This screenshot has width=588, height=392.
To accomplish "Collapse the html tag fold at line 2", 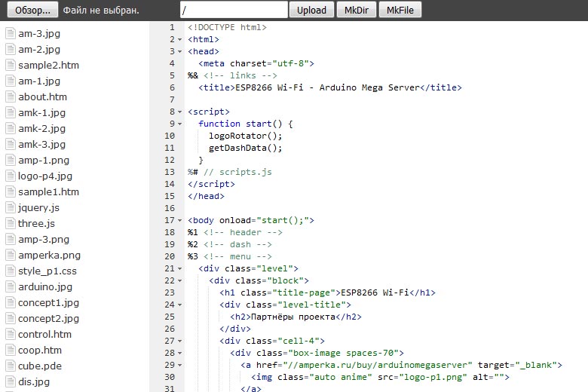I will 181,39.
